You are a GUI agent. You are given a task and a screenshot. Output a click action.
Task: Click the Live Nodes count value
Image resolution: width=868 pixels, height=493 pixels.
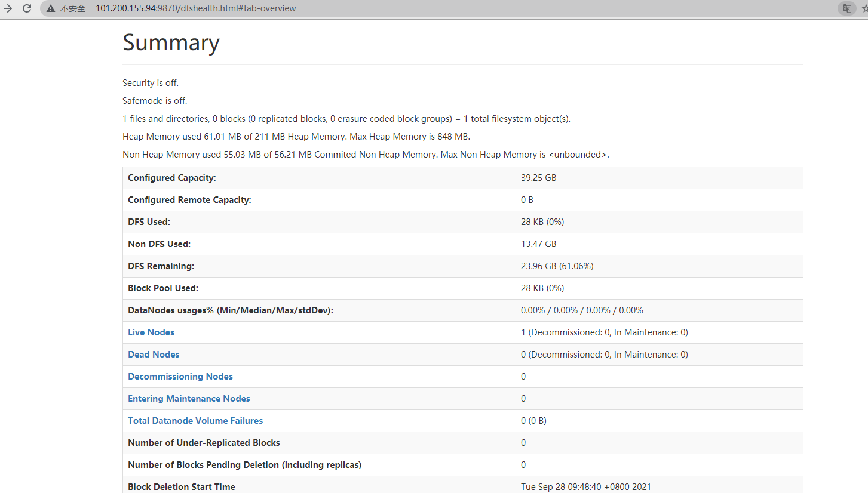click(605, 332)
